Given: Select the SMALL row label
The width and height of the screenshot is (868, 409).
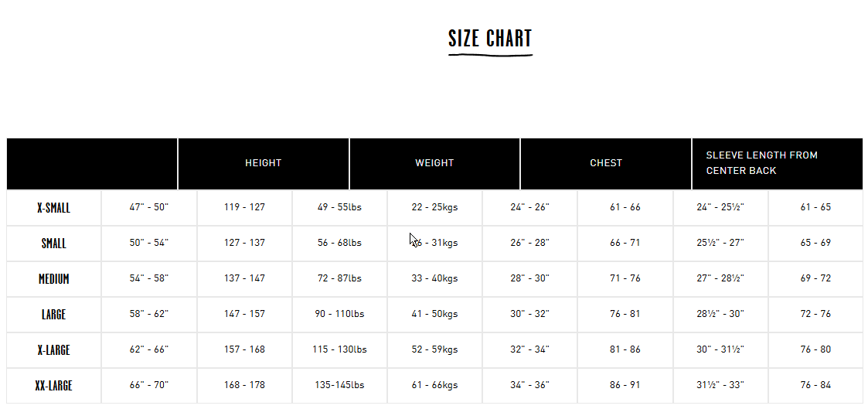Looking at the screenshot, I should pyautogui.click(x=53, y=244).
